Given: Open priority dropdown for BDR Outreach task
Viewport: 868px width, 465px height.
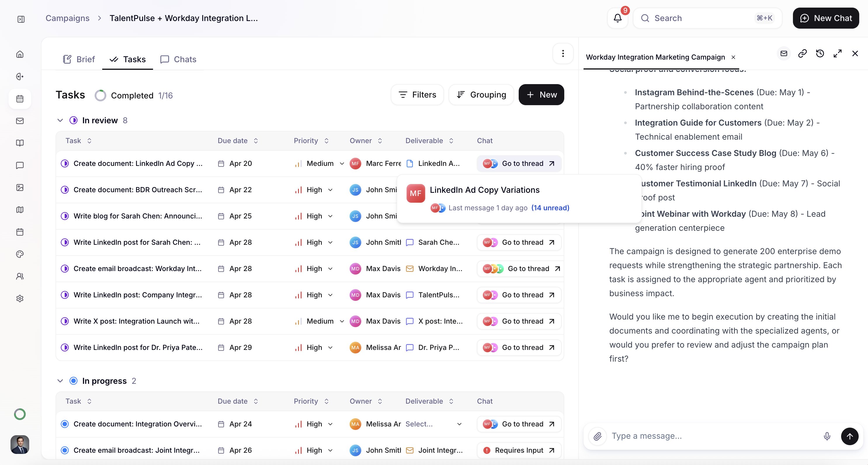Looking at the screenshot, I should [x=314, y=190].
